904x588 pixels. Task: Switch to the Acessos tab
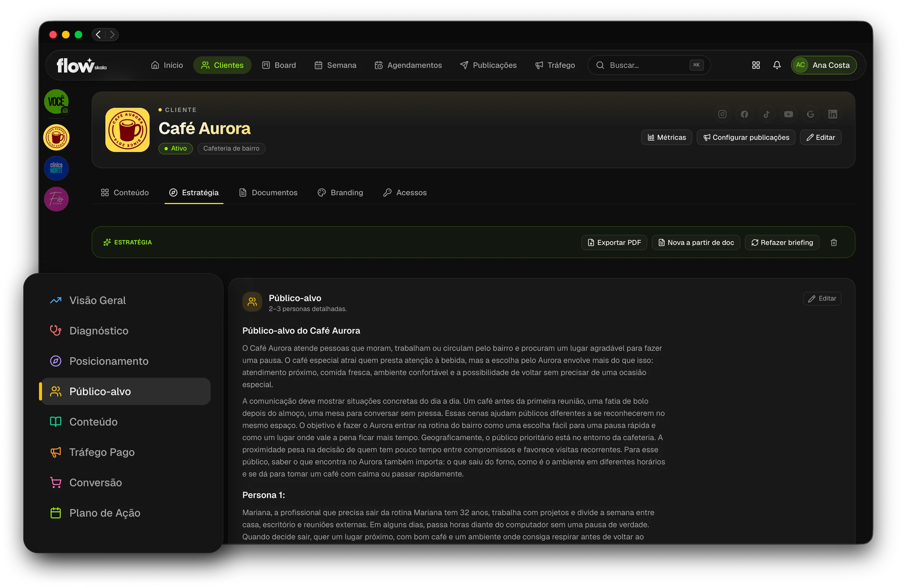(405, 192)
